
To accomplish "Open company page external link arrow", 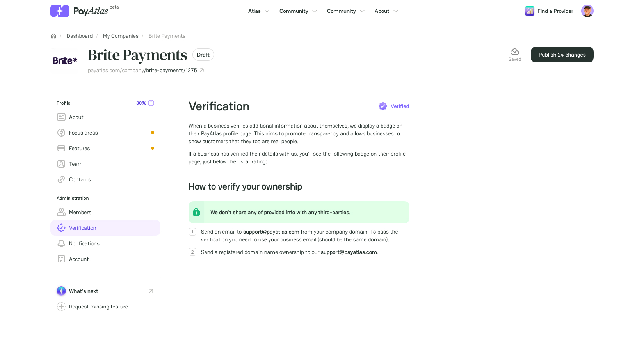I will (202, 70).
